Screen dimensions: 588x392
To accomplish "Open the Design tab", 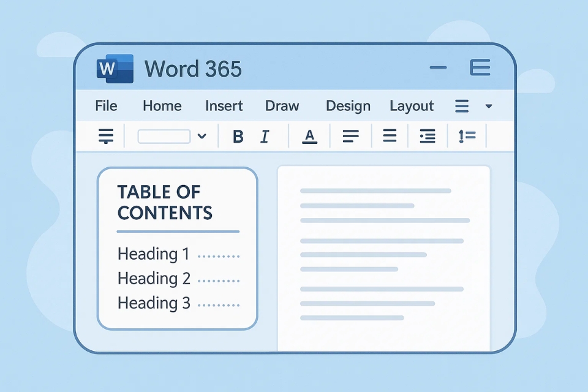I will point(348,105).
